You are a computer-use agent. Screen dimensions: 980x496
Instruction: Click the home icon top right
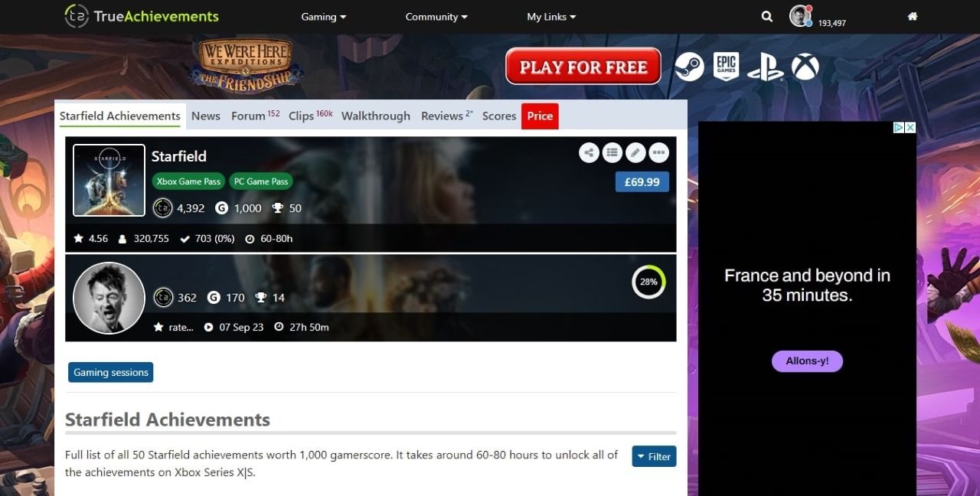912,16
